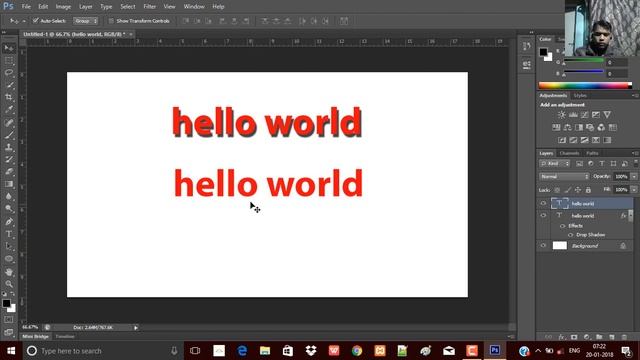Open the layer filter Kind dropdown
This screenshot has height=360, width=640.
(x=554, y=164)
